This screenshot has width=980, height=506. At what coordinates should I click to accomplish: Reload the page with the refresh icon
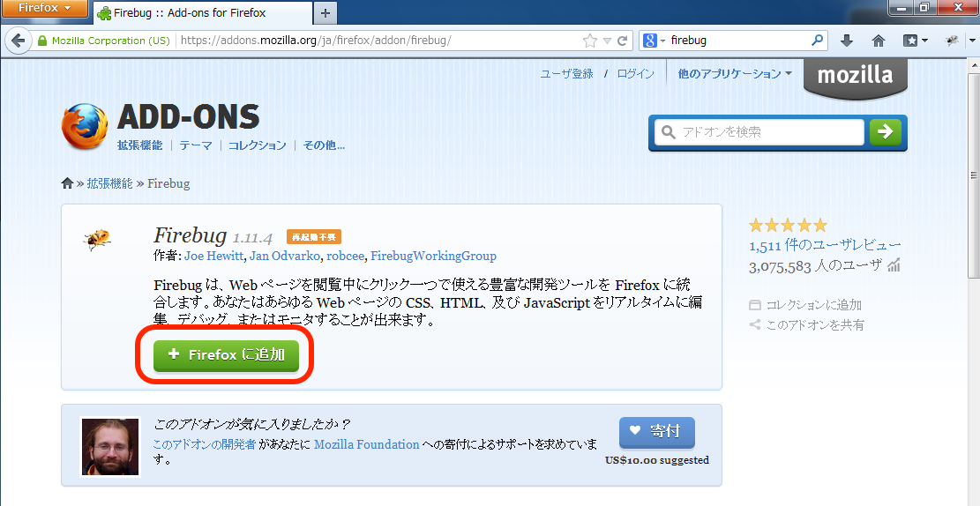[x=622, y=41]
